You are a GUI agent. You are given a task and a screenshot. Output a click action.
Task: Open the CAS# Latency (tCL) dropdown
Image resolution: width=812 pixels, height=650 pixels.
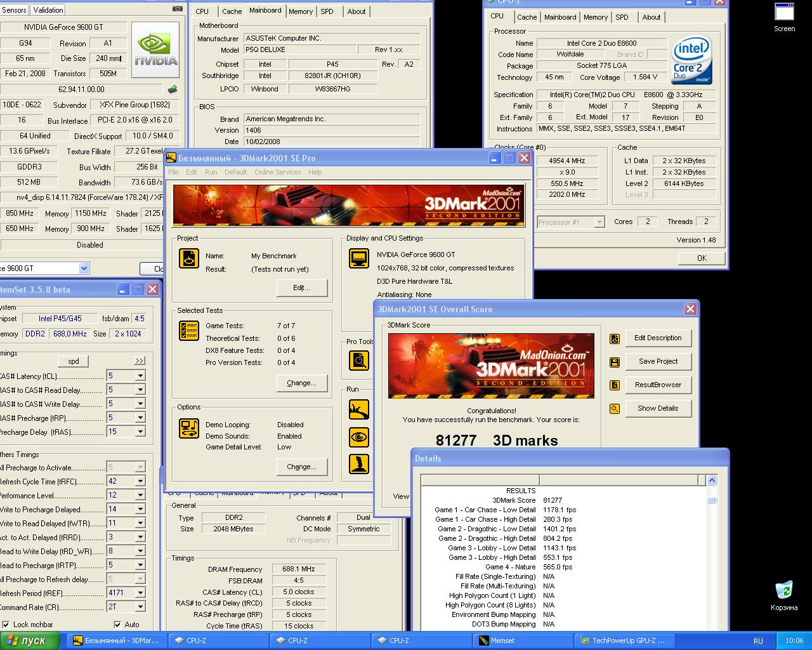coord(140,376)
